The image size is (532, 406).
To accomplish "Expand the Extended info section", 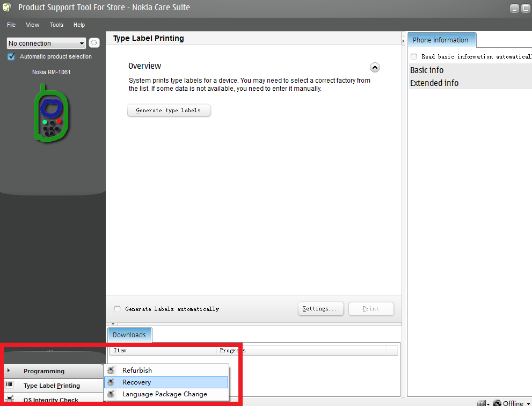I will pyautogui.click(x=434, y=83).
